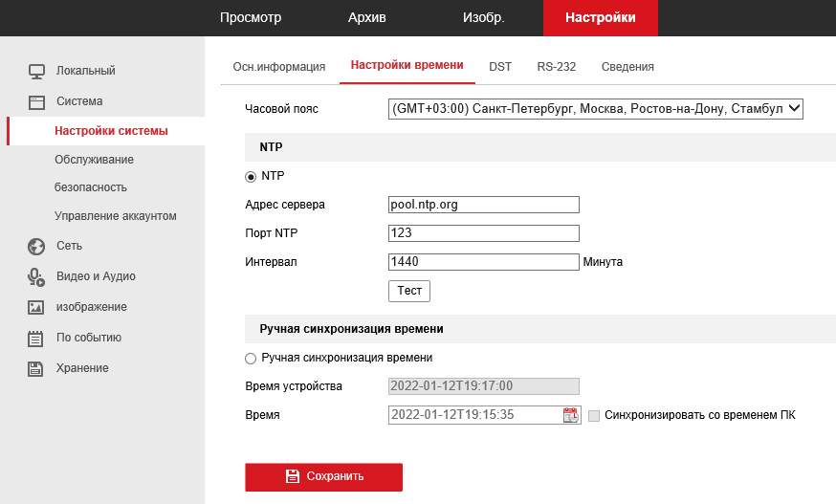Open the Изобр. top menu
This screenshot has width=836, height=504.
click(484, 17)
